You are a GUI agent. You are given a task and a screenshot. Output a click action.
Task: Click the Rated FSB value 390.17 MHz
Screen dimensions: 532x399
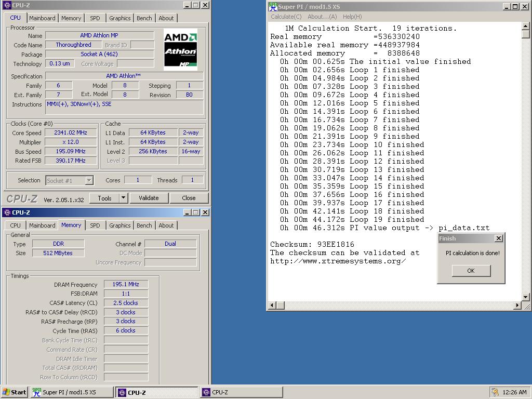tap(71, 161)
